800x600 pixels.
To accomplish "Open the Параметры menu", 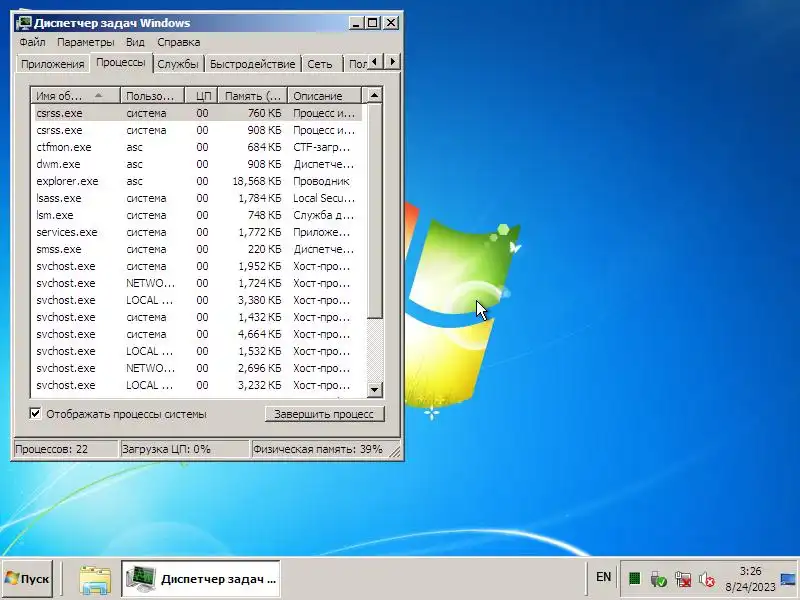I will pos(86,42).
